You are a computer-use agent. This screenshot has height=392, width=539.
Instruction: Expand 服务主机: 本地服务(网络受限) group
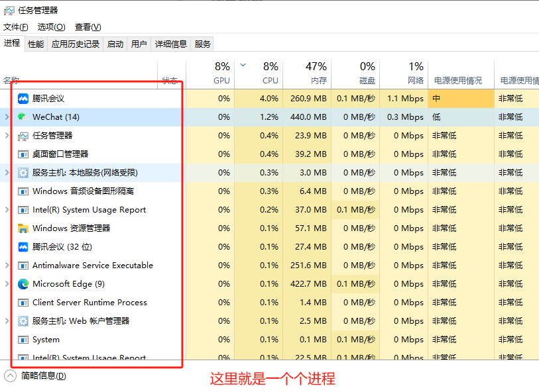(x=7, y=173)
